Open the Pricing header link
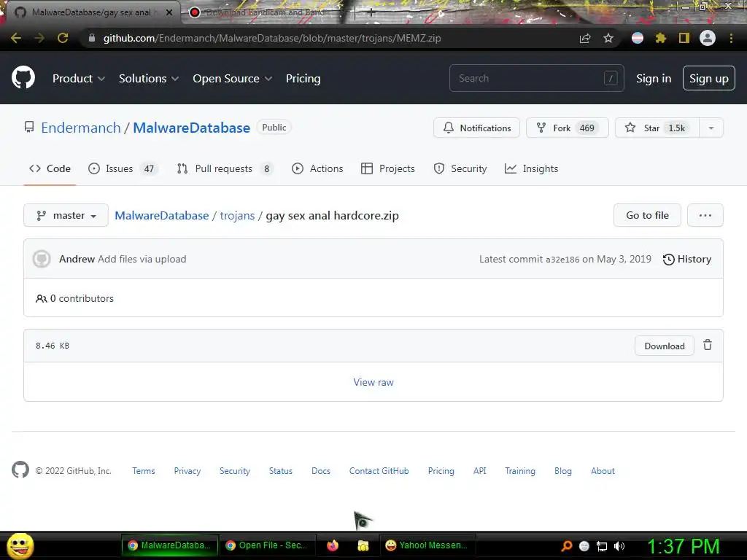Viewport: 747px width, 560px height. pos(303,79)
